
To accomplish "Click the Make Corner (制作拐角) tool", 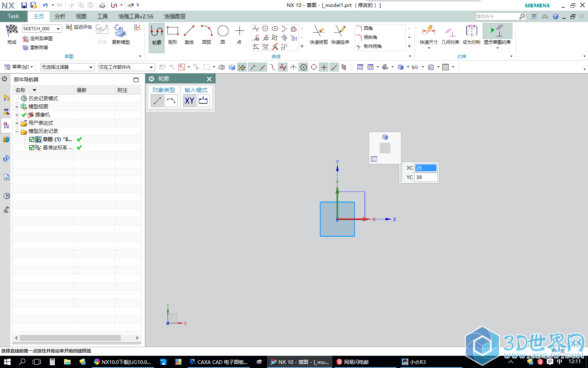I will pyautogui.click(x=369, y=46).
